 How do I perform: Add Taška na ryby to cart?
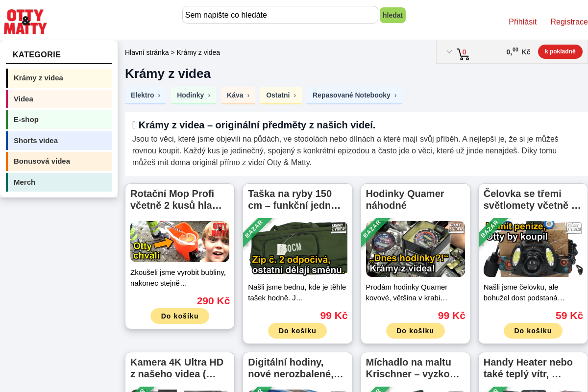pyautogui.click(x=297, y=331)
